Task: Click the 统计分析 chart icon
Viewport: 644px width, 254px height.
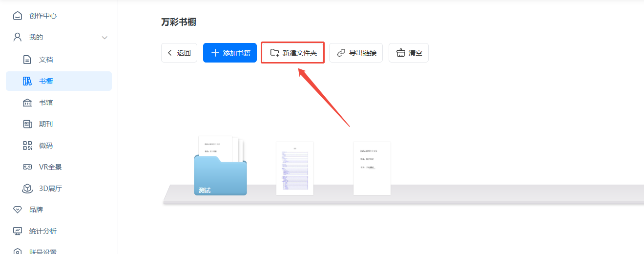Action: click(18, 231)
